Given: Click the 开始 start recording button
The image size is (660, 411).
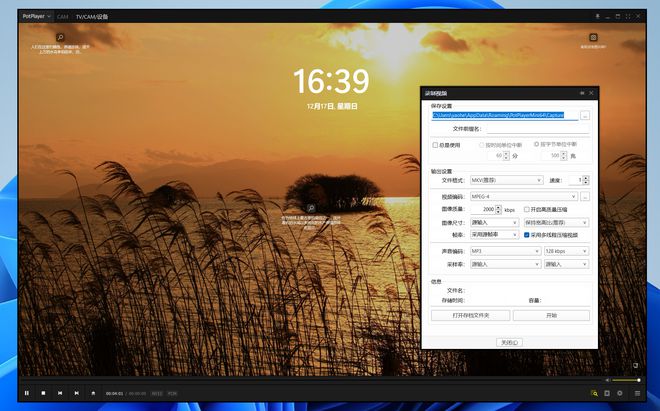Looking at the screenshot, I should 551,315.
